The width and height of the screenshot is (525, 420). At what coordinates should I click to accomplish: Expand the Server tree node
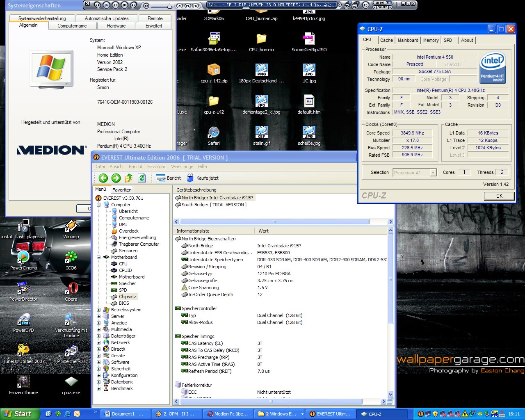pyautogui.click(x=98, y=316)
